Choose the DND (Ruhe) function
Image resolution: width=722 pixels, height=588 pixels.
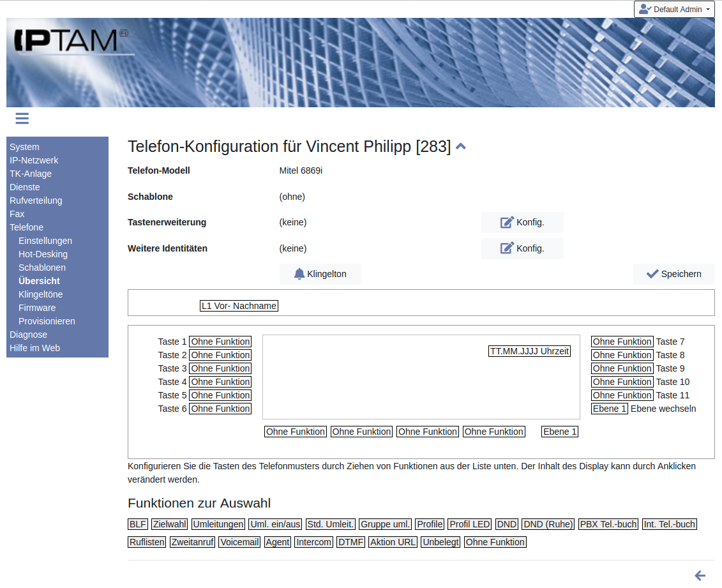click(548, 524)
